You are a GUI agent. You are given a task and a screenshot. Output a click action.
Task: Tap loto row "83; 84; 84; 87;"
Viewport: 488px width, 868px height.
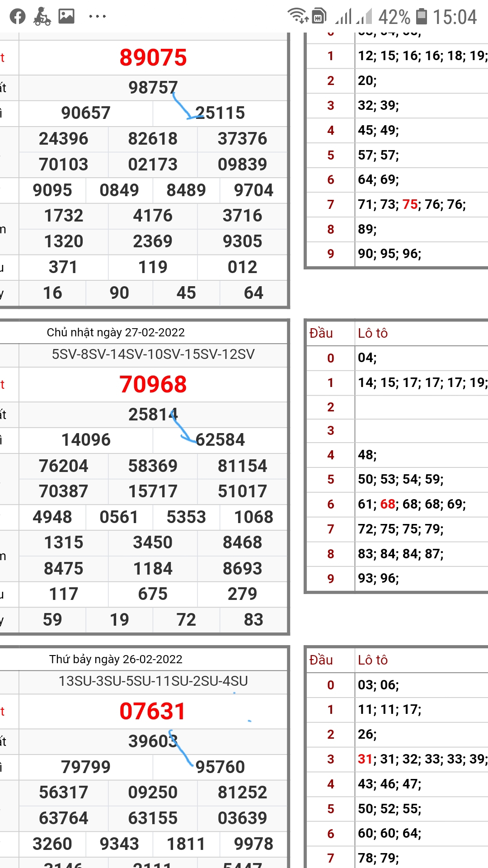pos(401,554)
